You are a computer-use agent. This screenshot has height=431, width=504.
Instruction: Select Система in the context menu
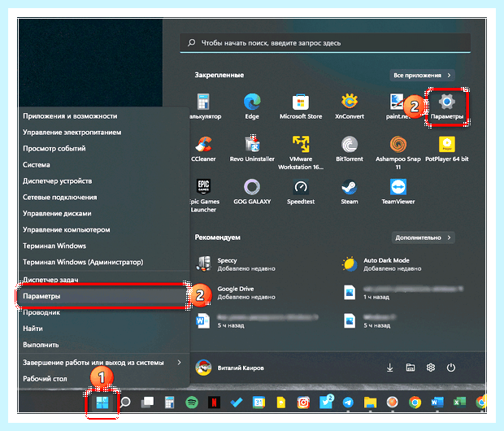click(103, 165)
